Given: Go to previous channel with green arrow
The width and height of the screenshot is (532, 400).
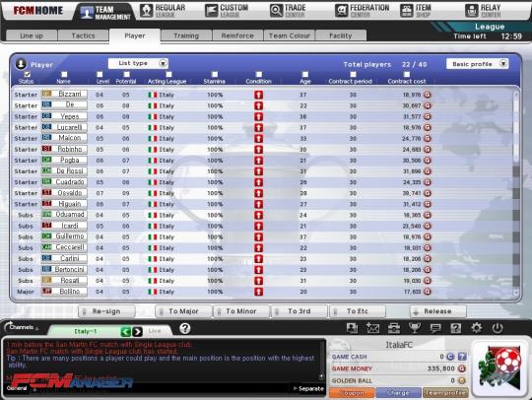Looking at the screenshot, I should tap(126, 331).
